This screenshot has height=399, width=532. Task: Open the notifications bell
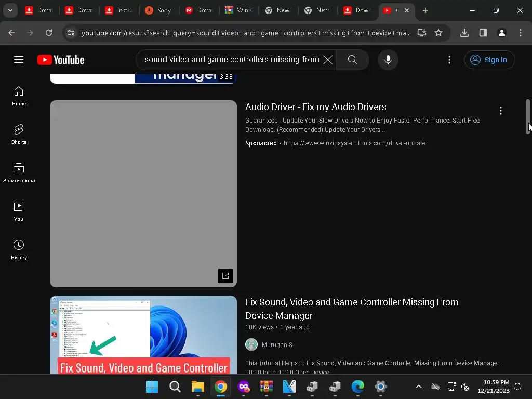coord(518,387)
